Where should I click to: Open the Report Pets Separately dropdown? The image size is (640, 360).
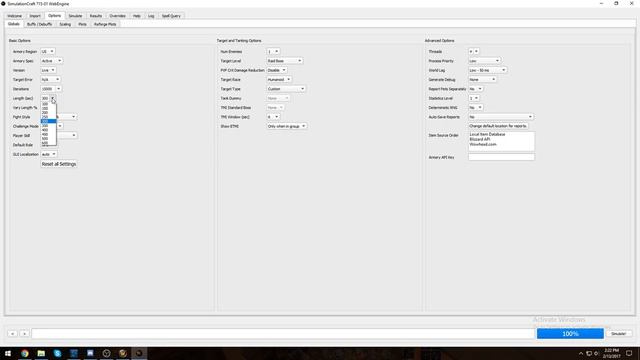476,89
